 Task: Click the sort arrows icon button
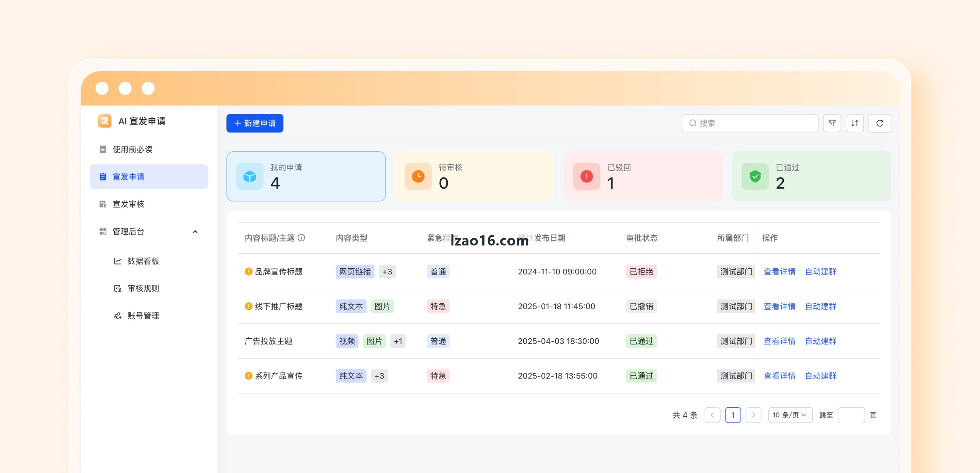(x=855, y=123)
